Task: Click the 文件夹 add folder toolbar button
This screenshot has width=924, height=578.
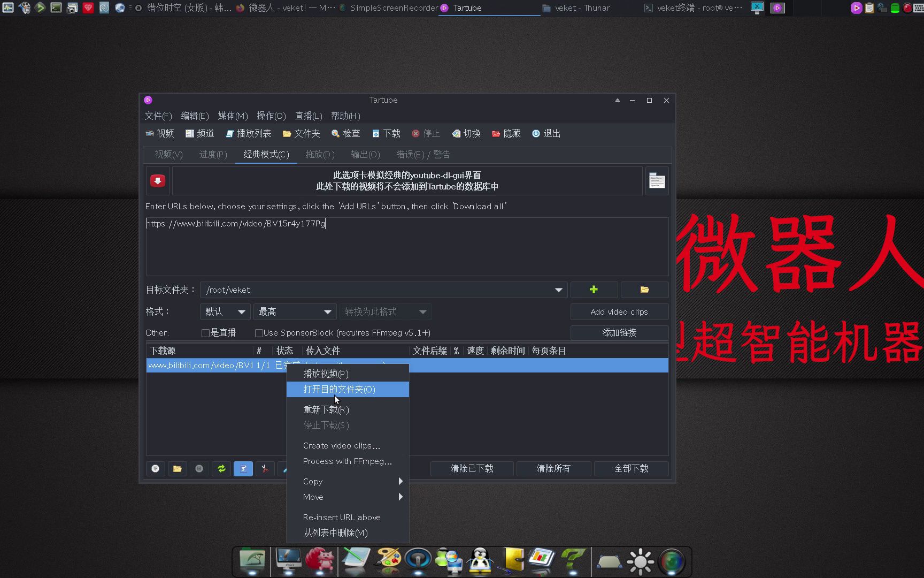Action: (301, 133)
